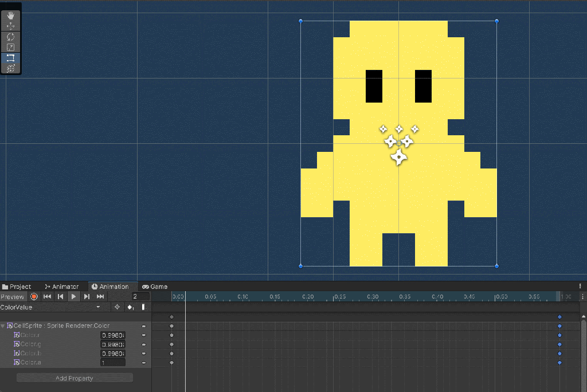Select the Rect tool

tap(10, 57)
